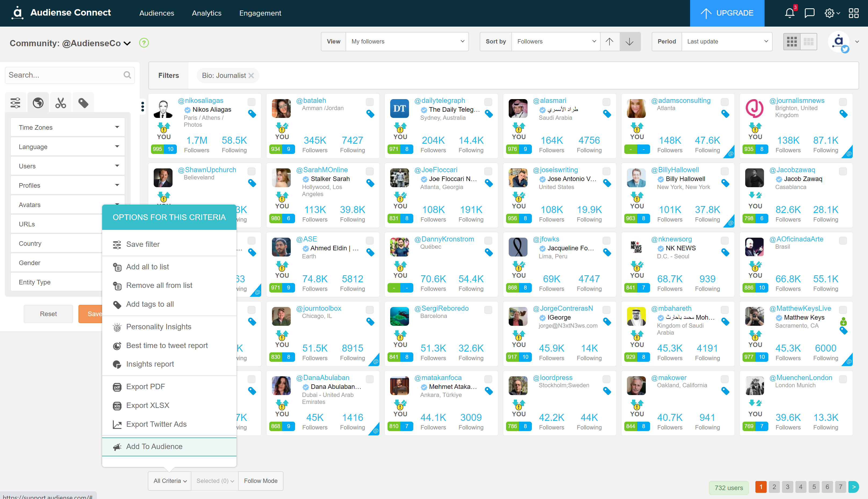Open the scissors filter tab
The width and height of the screenshot is (868, 499).
[61, 103]
